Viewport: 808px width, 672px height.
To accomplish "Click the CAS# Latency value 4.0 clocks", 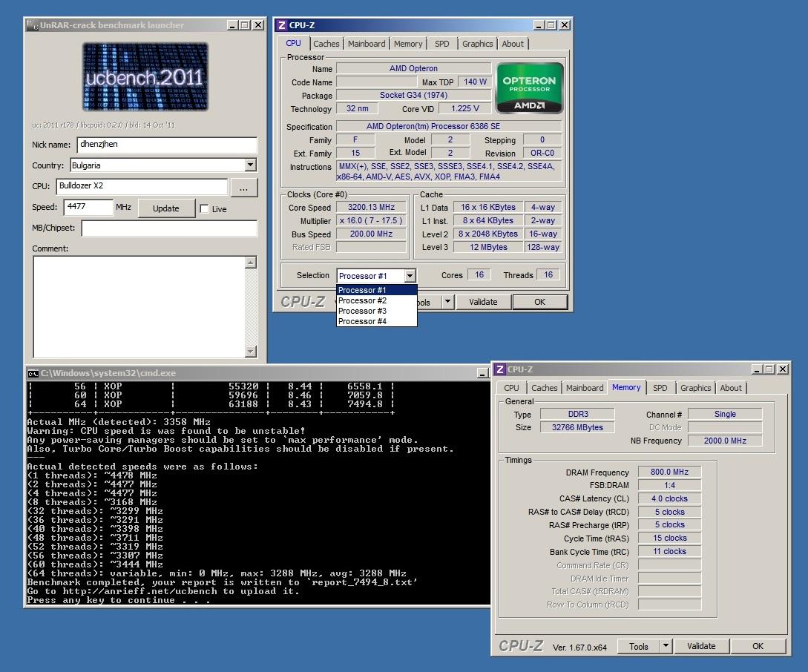I will tap(669, 498).
